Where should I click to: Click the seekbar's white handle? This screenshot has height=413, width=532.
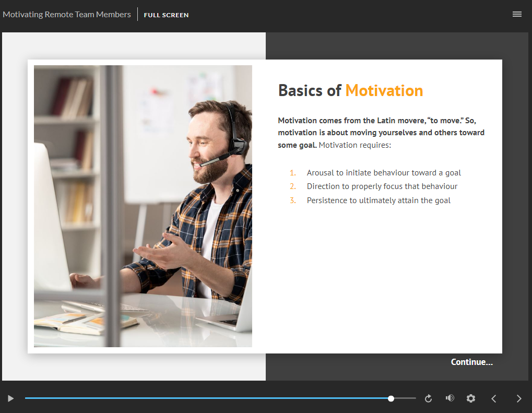391,398
